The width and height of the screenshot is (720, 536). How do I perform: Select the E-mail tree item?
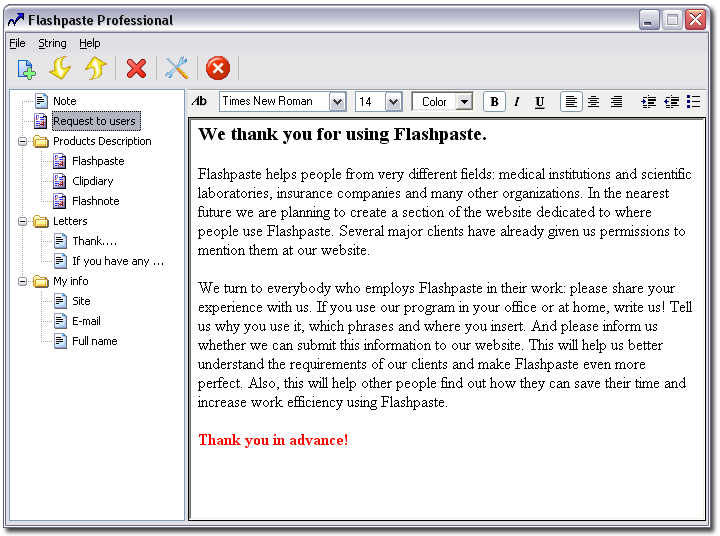pos(86,321)
